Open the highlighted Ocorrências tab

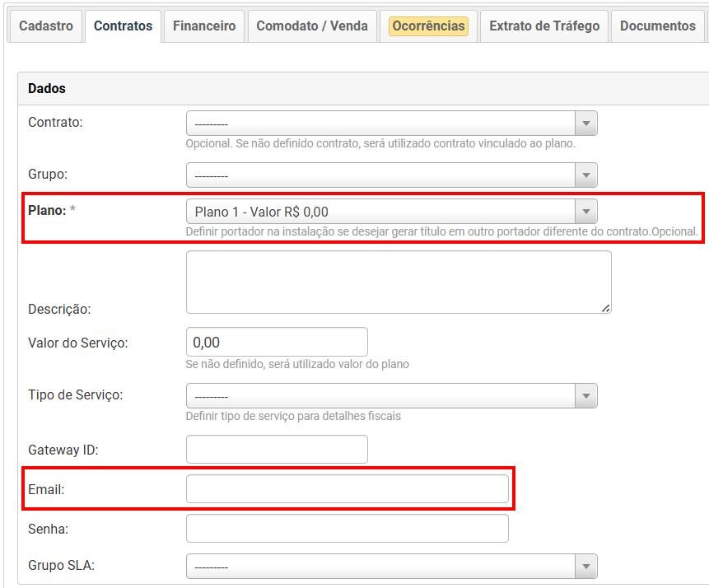(428, 26)
